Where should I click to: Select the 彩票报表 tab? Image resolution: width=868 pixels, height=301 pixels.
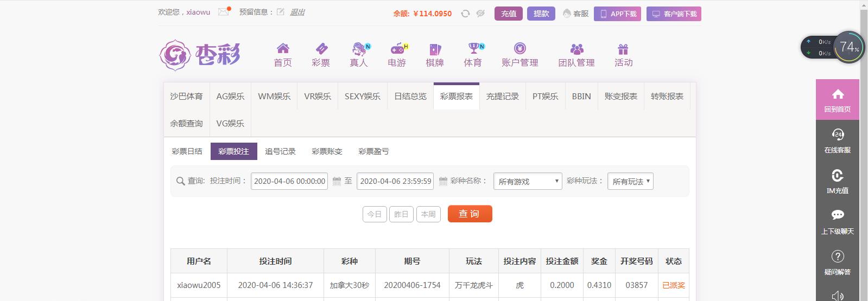[457, 97]
